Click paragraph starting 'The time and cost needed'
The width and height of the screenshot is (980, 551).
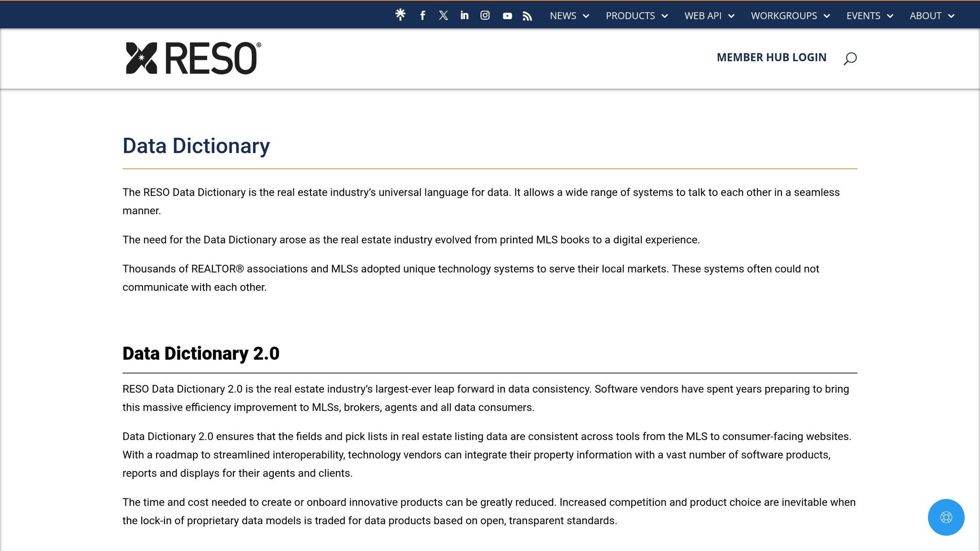tap(489, 511)
